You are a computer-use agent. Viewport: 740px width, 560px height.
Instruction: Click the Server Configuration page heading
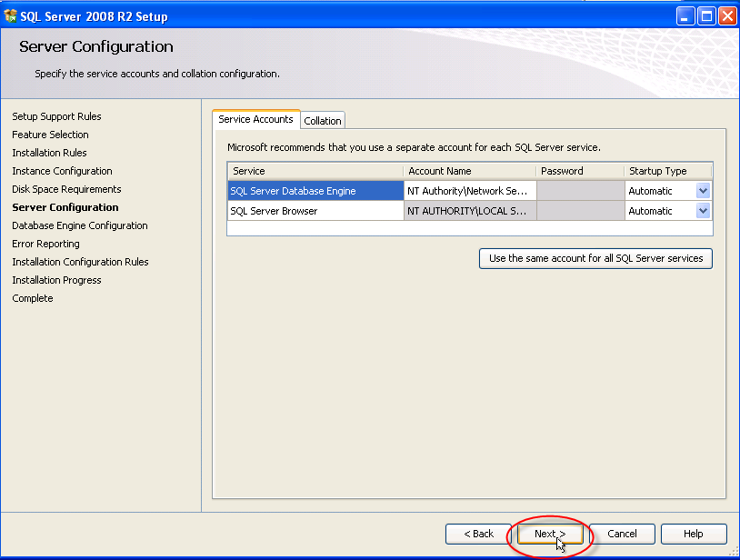(96, 46)
